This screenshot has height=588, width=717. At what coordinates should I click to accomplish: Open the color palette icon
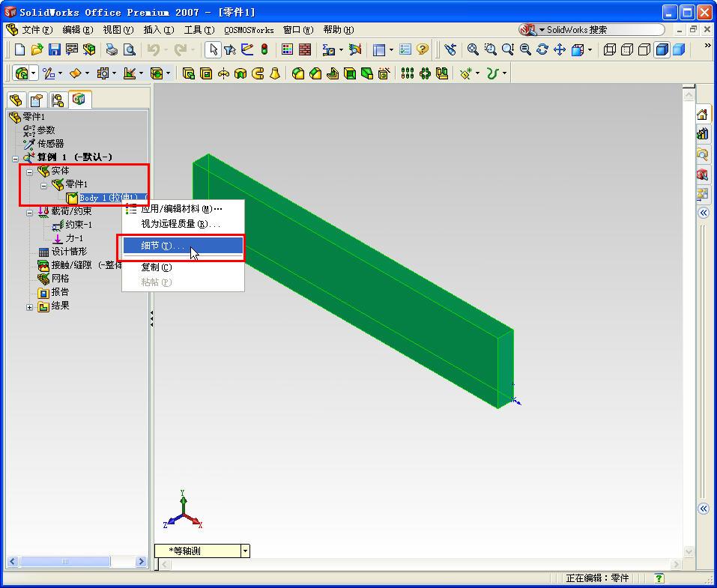pyautogui.click(x=287, y=49)
